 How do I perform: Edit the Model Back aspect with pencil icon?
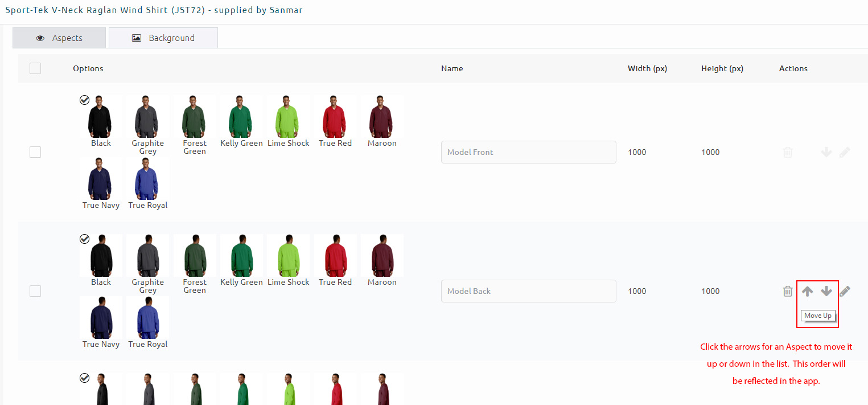point(845,291)
